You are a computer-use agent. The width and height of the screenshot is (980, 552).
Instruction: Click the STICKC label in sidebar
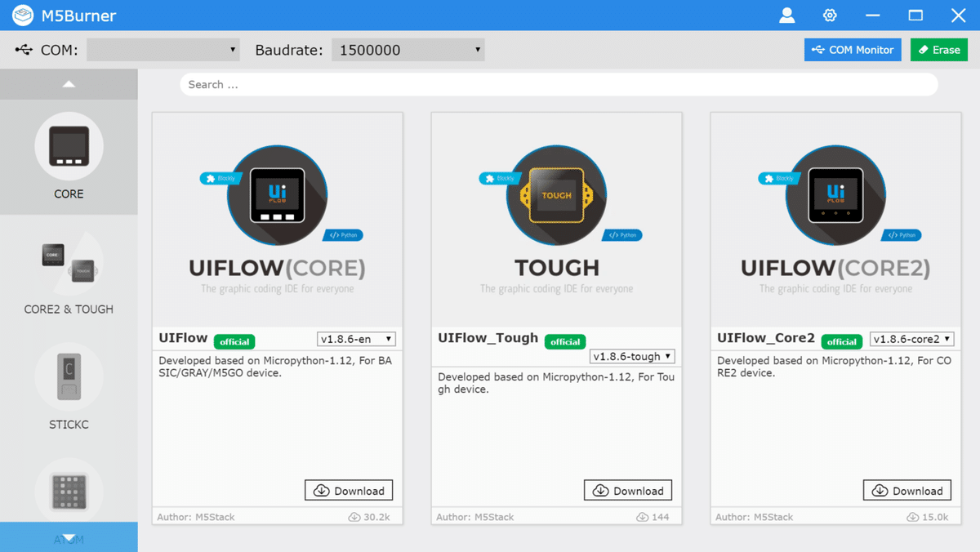pos(69,425)
